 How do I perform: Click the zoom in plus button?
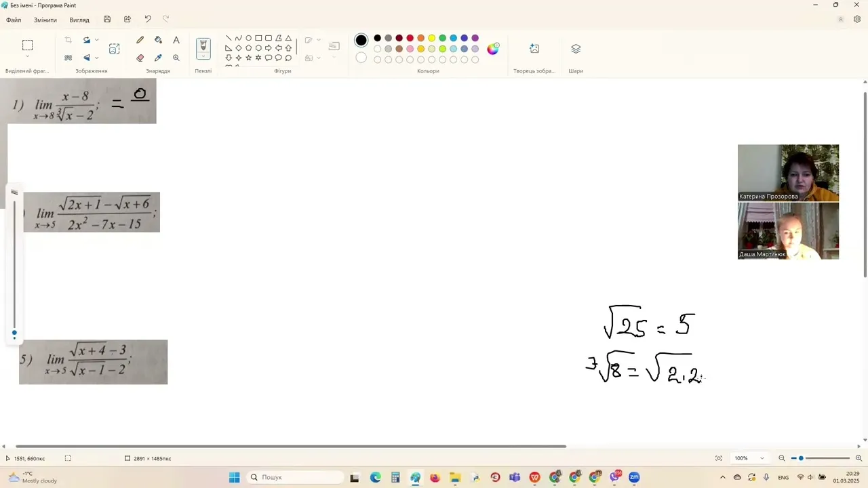[859, 458]
